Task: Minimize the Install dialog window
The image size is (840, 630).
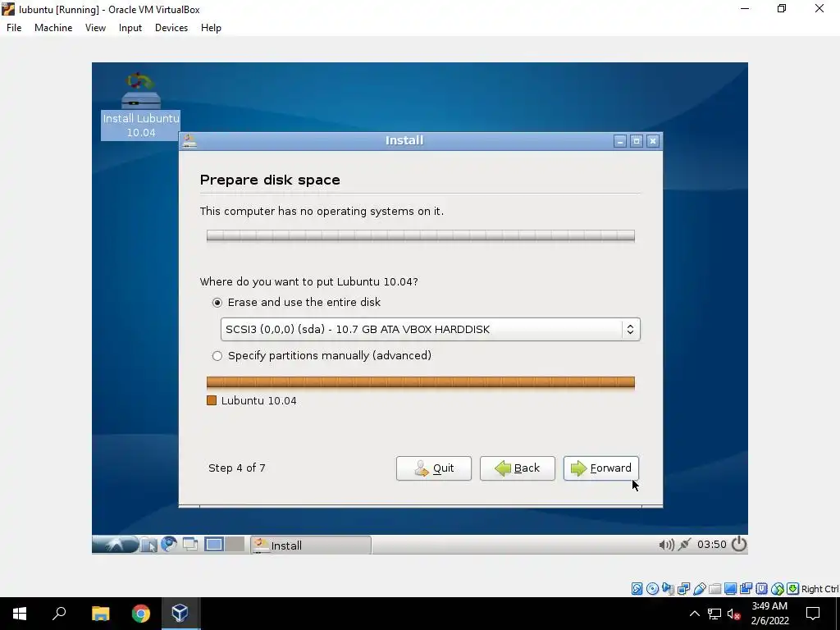Action: coord(620,141)
